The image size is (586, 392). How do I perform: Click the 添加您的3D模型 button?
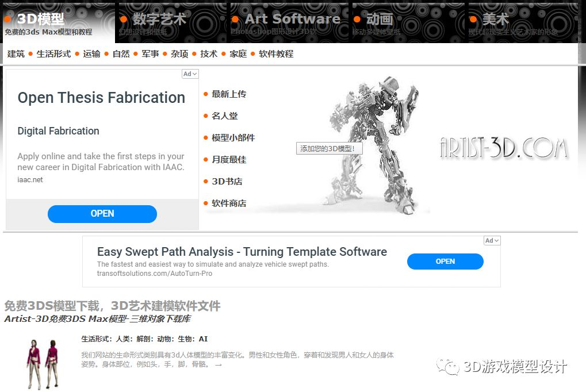point(330,148)
